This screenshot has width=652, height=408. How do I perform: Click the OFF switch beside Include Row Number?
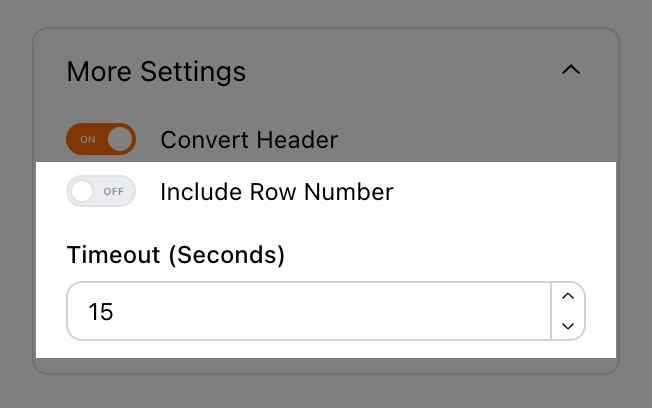tap(101, 191)
